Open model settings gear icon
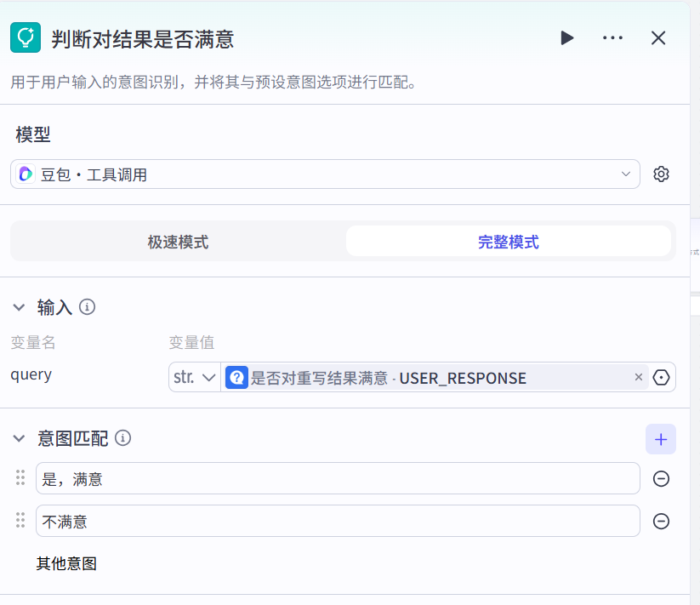 pyautogui.click(x=661, y=174)
